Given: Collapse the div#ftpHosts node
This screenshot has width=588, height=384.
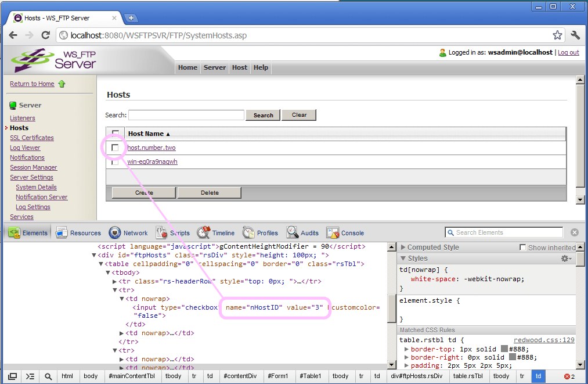Looking at the screenshot, I should pos(94,255).
